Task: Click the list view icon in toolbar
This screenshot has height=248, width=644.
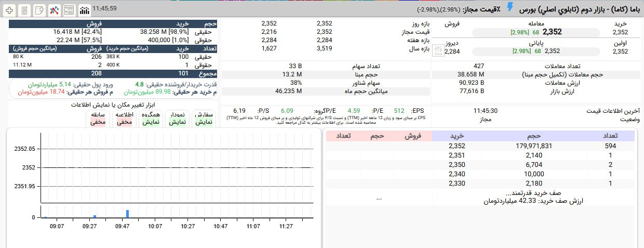Action: tap(69, 10)
